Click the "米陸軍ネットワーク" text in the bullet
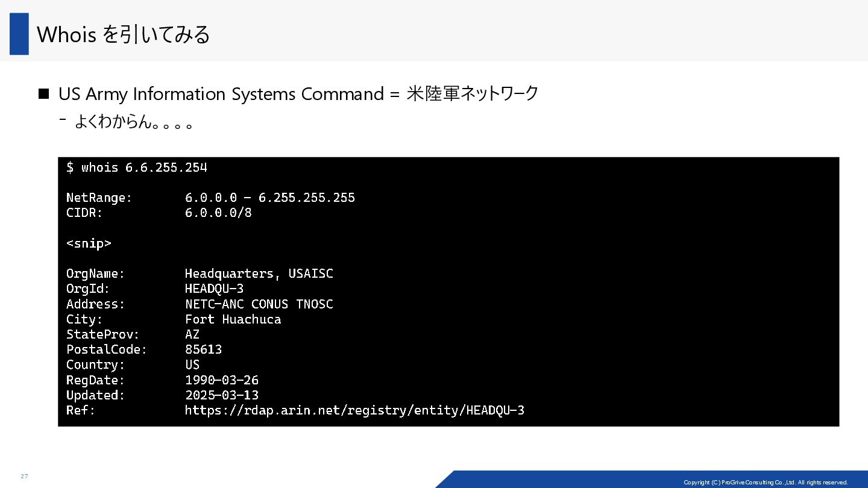Viewport: 868px width, 488px height. [473, 94]
